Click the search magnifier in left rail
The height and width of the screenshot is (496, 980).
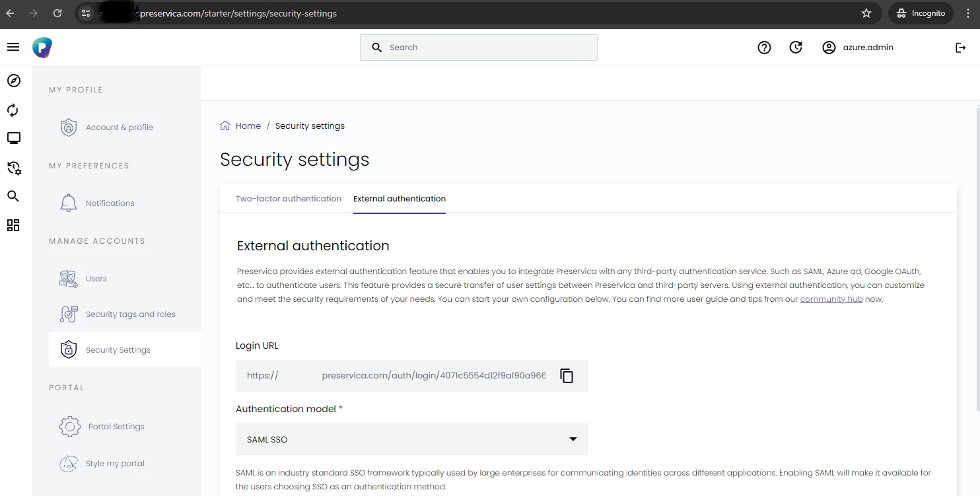(13, 196)
